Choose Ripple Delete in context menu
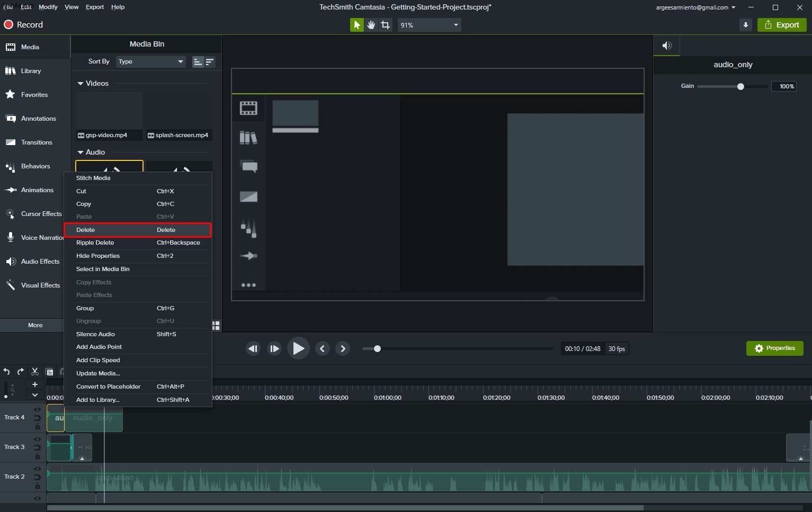812x512 pixels. (138, 242)
